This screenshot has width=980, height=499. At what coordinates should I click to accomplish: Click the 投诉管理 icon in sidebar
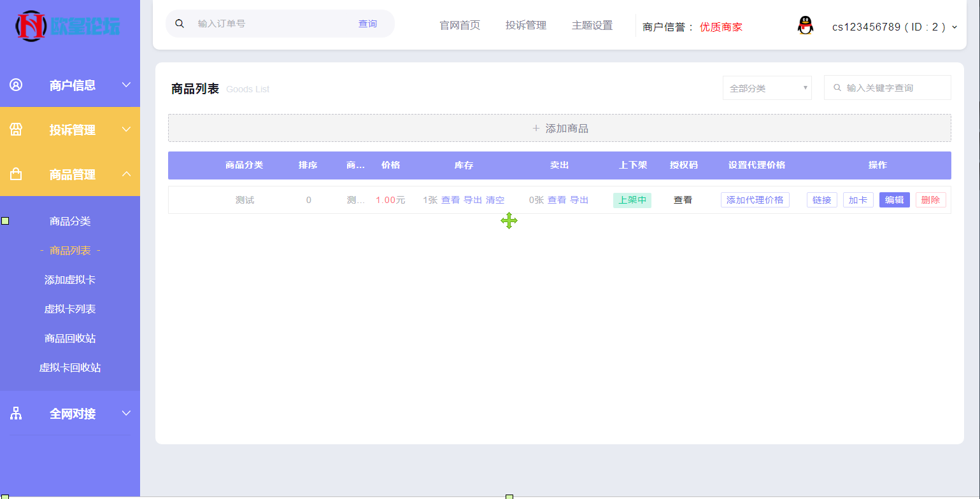click(15, 129)
